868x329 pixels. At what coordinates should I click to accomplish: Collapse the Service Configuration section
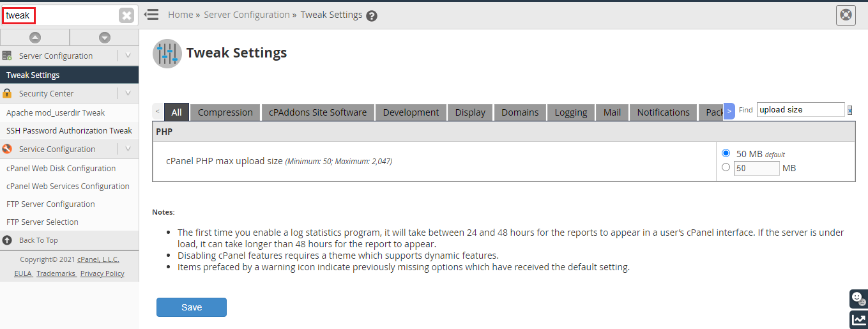tap(128, 149)
